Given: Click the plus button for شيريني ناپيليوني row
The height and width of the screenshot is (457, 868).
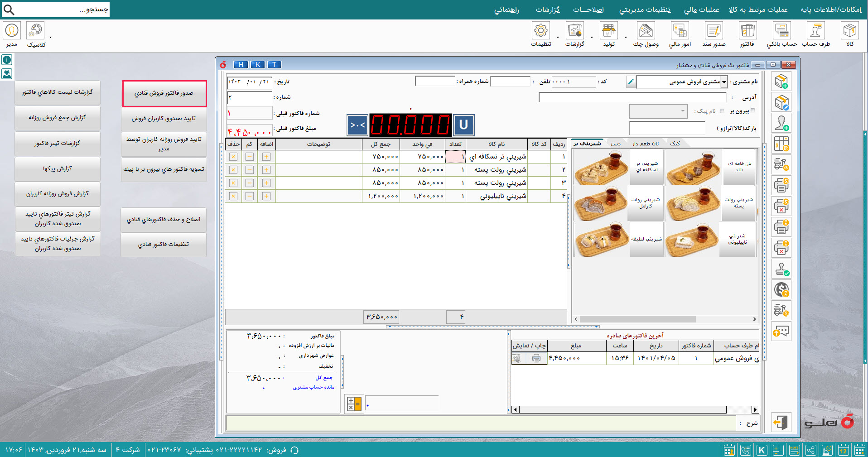Looking at the screenshot, I should pos(266,196).
